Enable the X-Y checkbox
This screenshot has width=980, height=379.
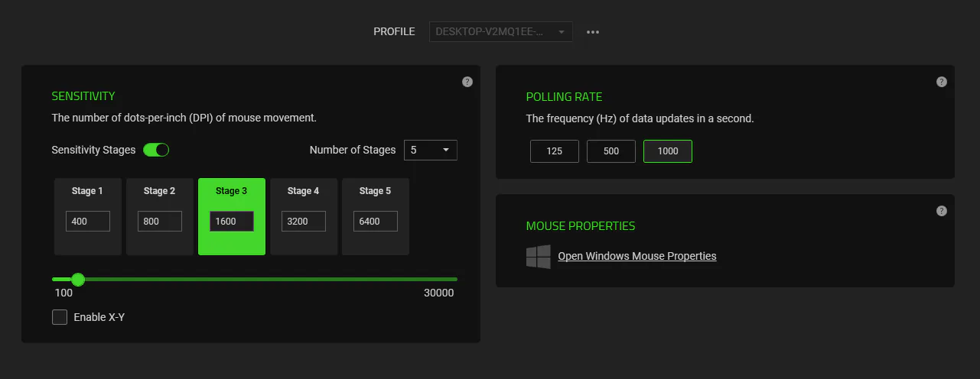[60, 317]
